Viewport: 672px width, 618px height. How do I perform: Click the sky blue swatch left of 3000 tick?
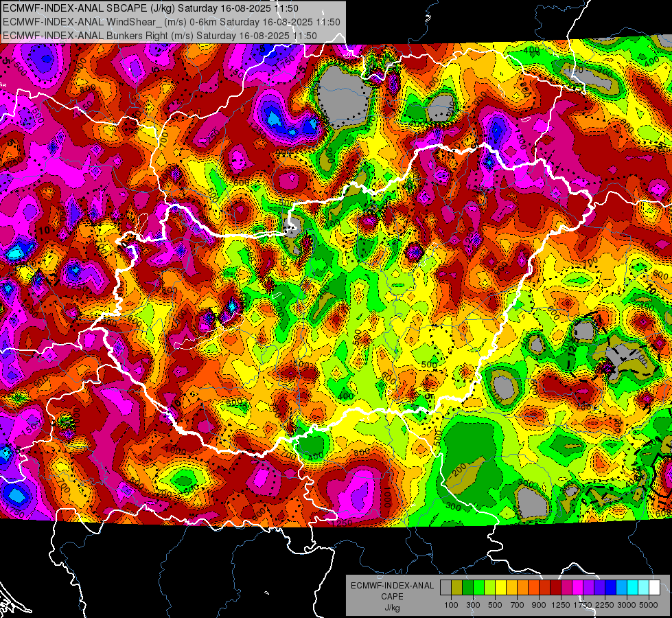pyautogui.click(x=622, y=587)
